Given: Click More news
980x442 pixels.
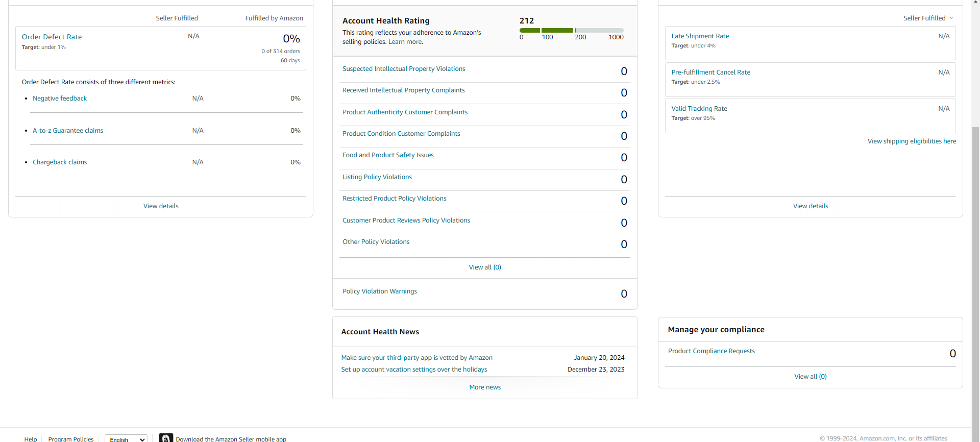Looking at the screenshot, I should pos(485,387).
